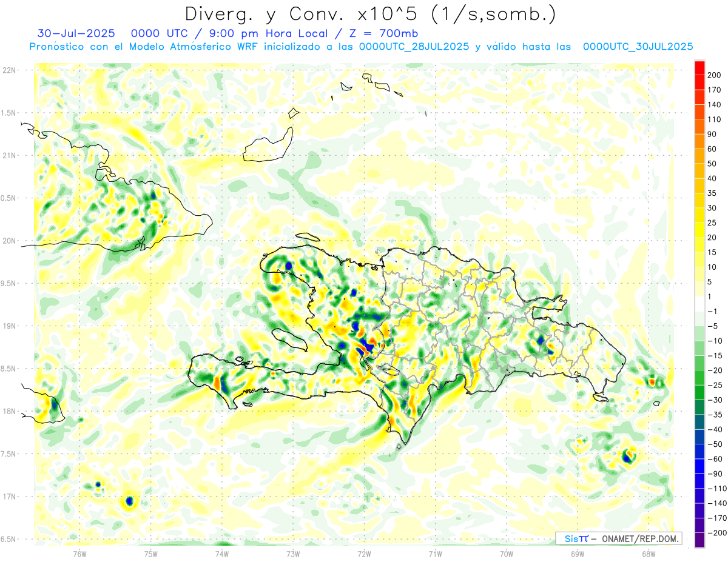Screen dimensions: 728x562
Task: Click the positive 90 legend value
Action: pos(712,134)
